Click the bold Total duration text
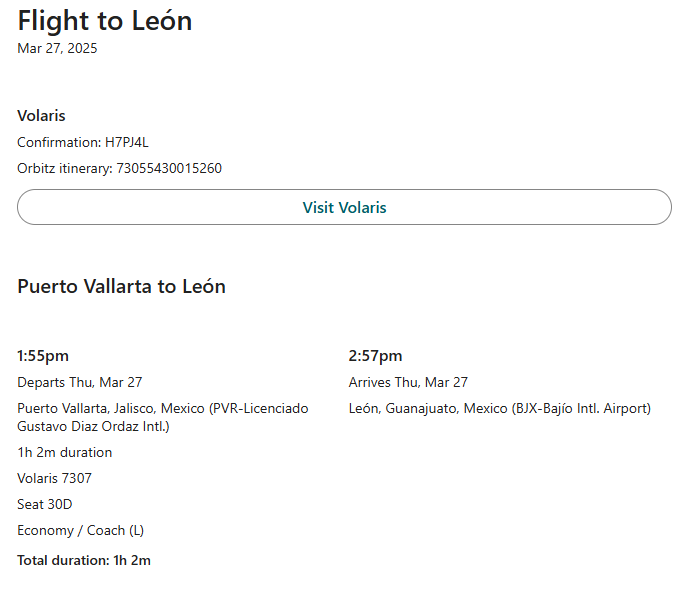This screenshot has width=679, height=610. pos(84,560)
